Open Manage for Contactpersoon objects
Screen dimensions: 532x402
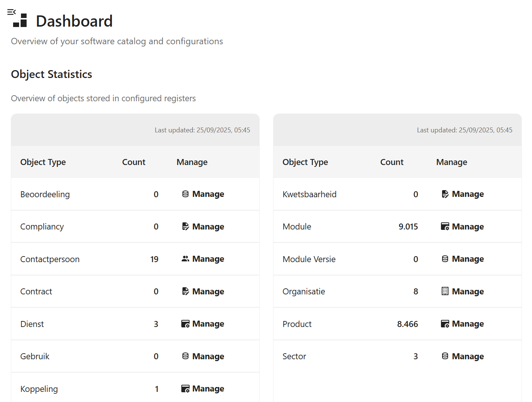(x=208, y=259)
